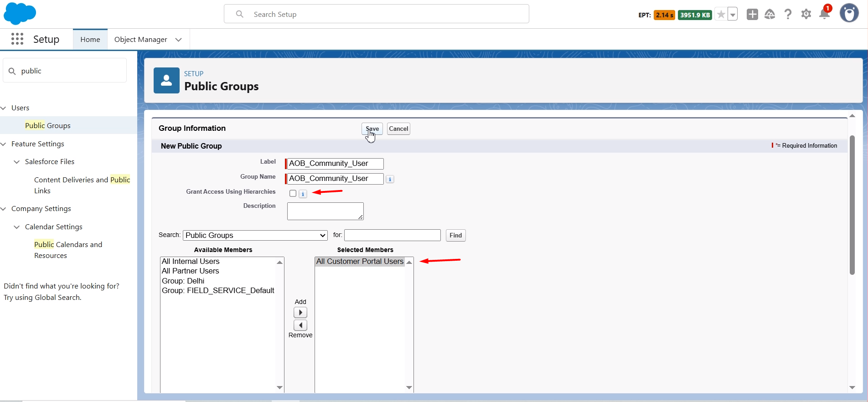The height and width of the screenshot is (402, 868).
Task: Switch to the Object Manager tab
Action: [141, 40]
